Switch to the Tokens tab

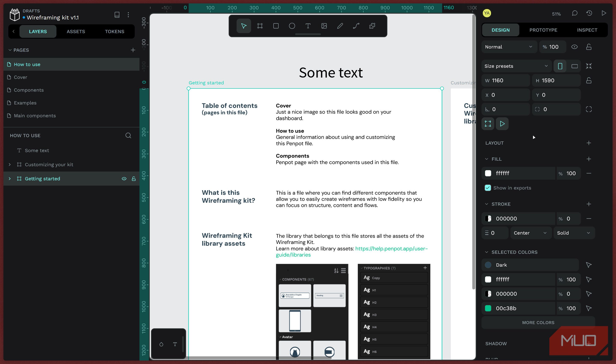[x=115, y=31]
